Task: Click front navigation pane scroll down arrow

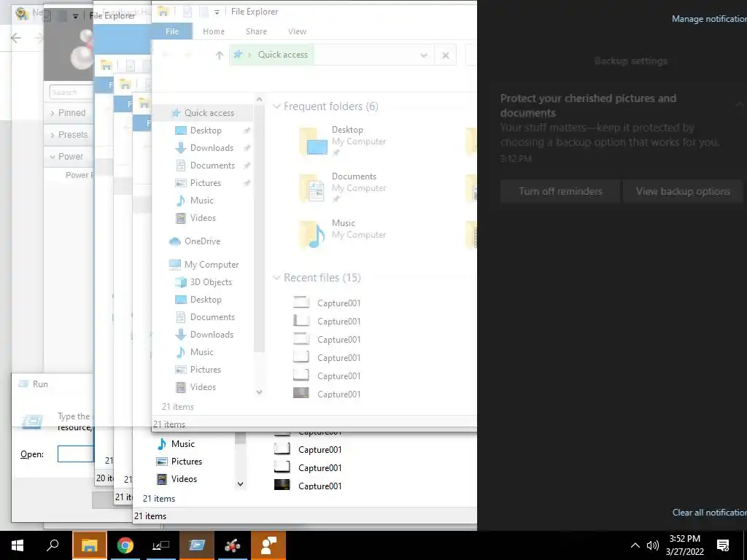Action: pyautogui.click(x=259, y=392)
